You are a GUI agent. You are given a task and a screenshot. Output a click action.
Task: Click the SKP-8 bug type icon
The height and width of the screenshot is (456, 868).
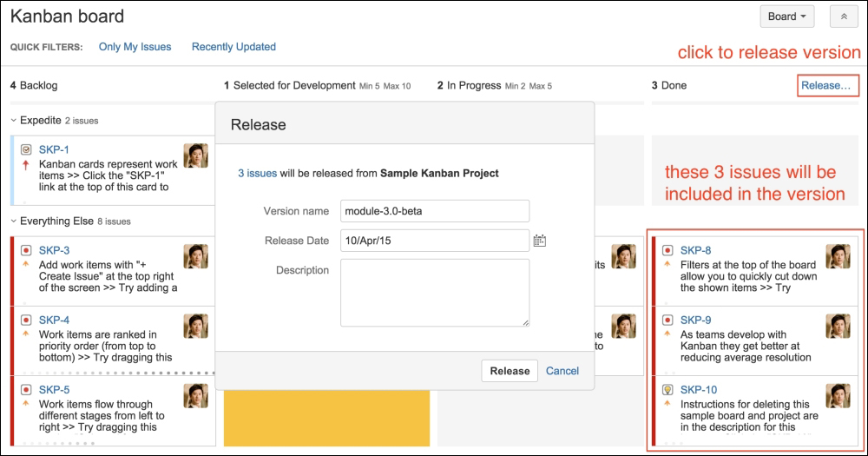pyautogui.click(x=667, y=250)
